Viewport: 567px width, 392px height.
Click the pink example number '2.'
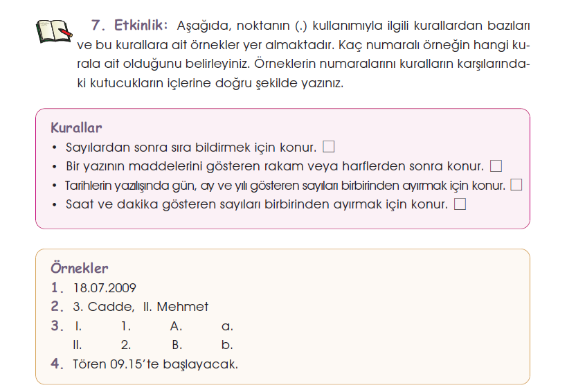(x=57, y=307)
